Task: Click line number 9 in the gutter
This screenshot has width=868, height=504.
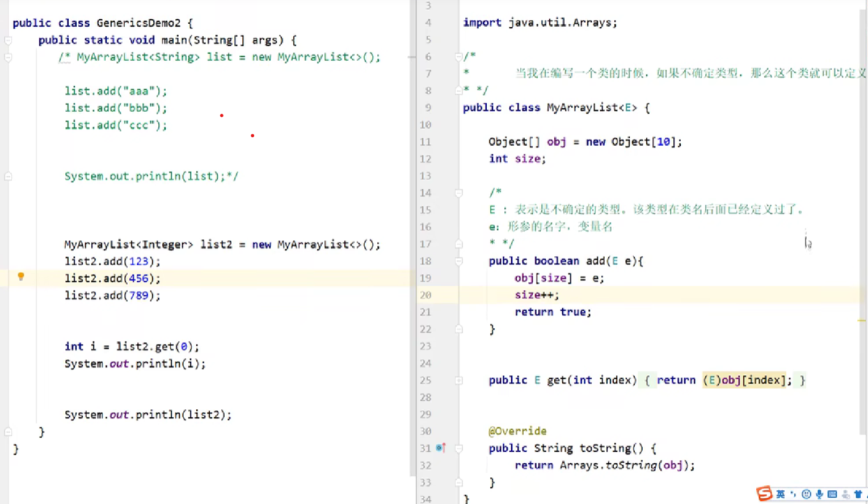Action: (x=428, y=108)
